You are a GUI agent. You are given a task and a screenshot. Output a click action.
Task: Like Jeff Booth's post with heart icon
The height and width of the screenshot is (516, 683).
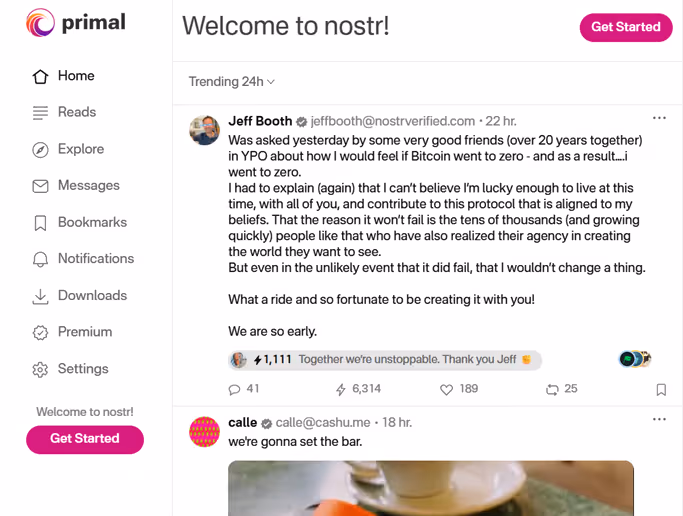446,389
